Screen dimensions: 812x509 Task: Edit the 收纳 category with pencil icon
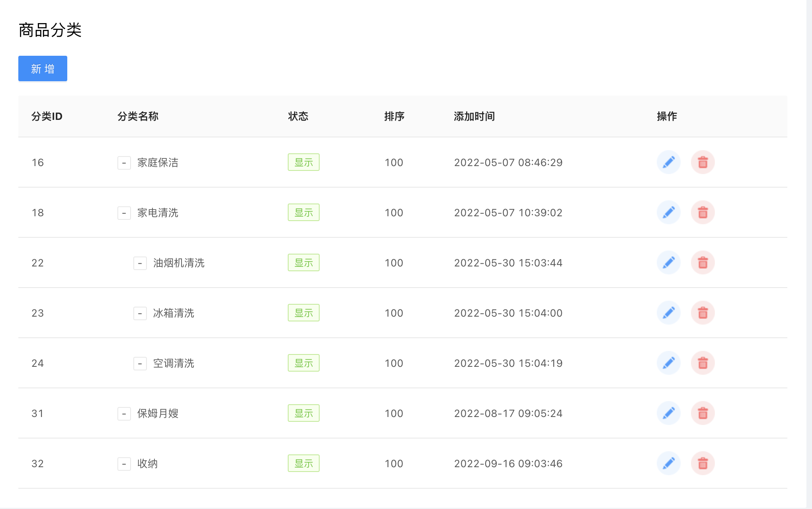(x=668, y=463)
